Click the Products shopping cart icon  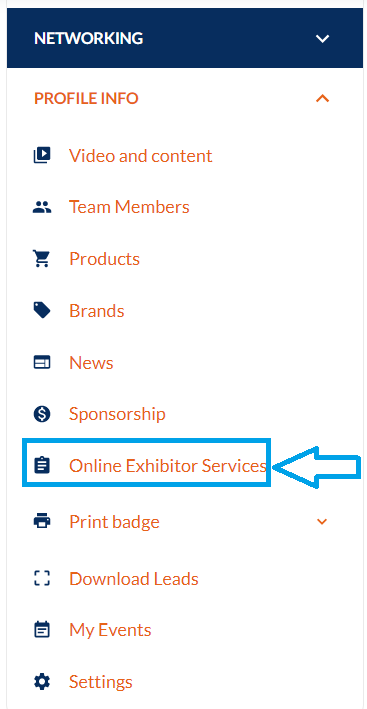pos(42,259)
